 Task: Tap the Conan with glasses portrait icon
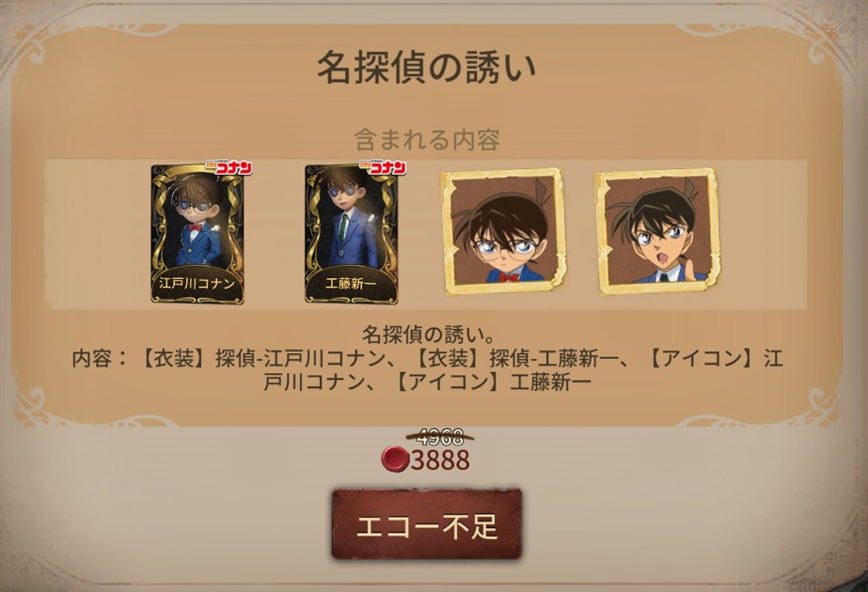504,231
